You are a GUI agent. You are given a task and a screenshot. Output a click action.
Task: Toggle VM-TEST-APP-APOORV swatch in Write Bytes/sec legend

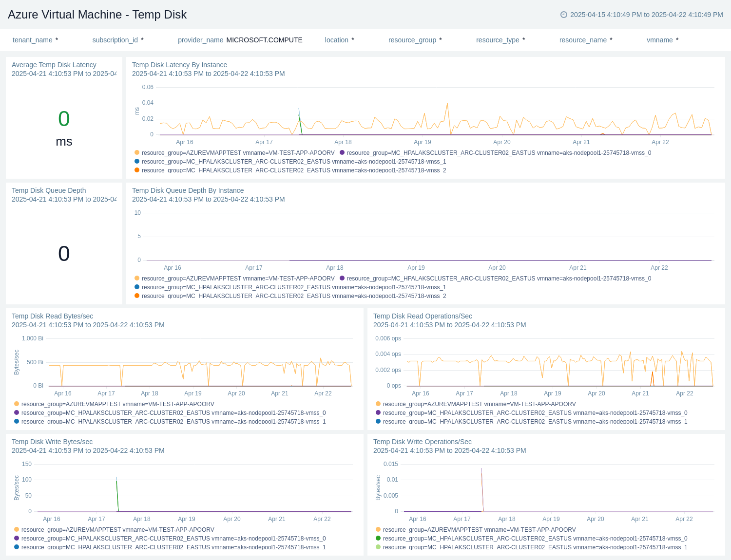tap(17, 529)
